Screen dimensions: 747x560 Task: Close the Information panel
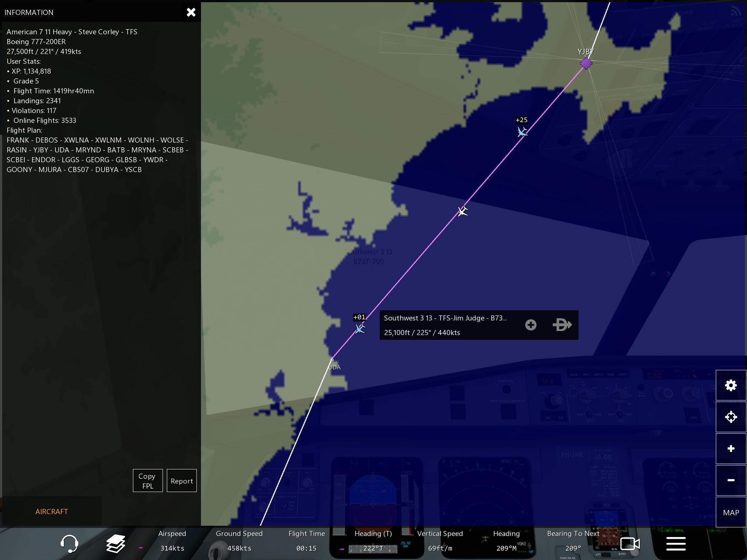pos(191,12)
